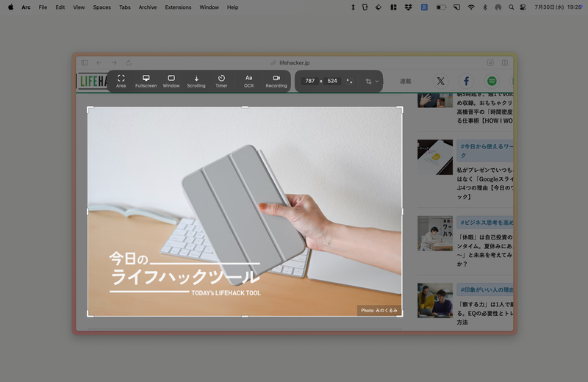The width and height of the screenshot is (588, 382).
Task: Share article via the X icon
Action: [x=440, y=81]
